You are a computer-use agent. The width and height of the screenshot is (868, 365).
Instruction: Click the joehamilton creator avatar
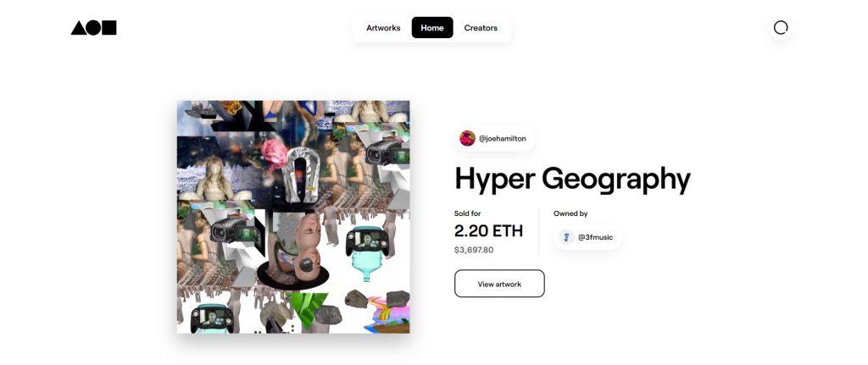tap(467, 138)
